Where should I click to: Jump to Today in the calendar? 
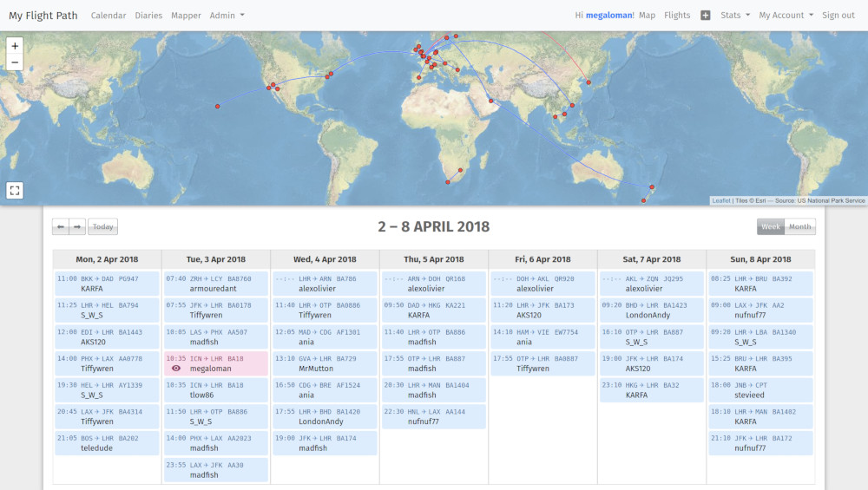tap(103, 227)
